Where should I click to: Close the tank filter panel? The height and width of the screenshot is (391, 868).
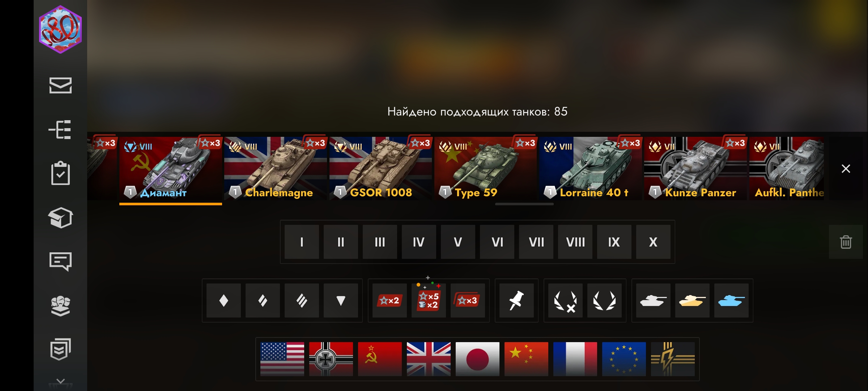pos(846,169)
